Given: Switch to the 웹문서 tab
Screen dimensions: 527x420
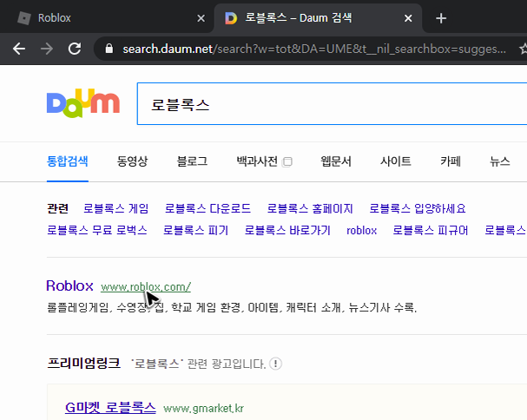Looking at the screenshot, I should 336,161.
